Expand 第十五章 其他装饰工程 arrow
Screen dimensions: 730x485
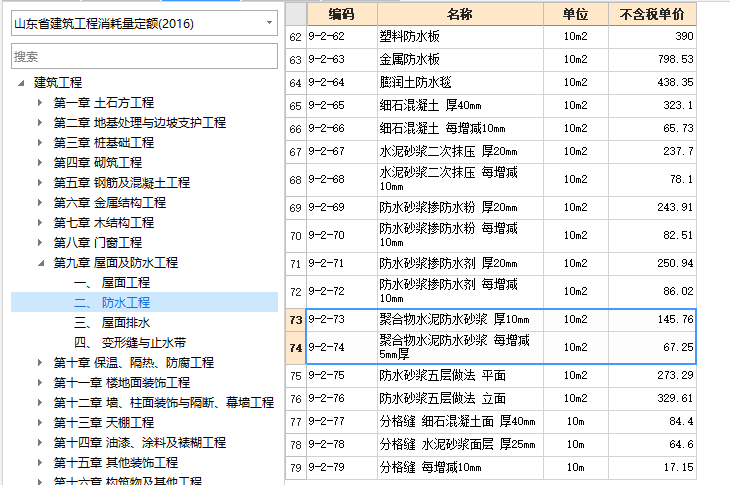point(40,463)
